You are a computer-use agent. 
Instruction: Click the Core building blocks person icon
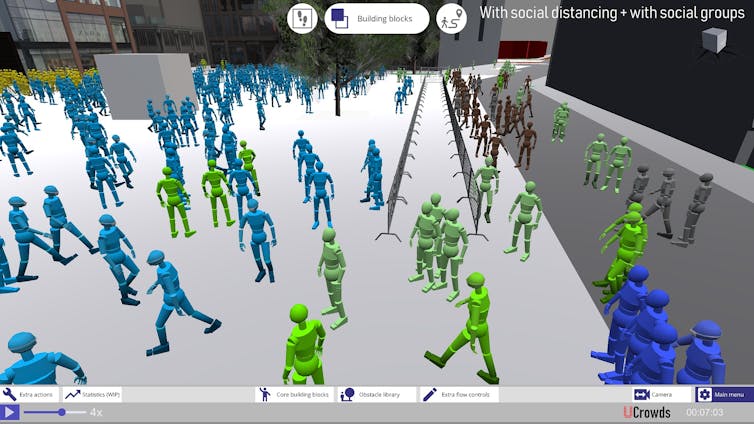(264, 395)
